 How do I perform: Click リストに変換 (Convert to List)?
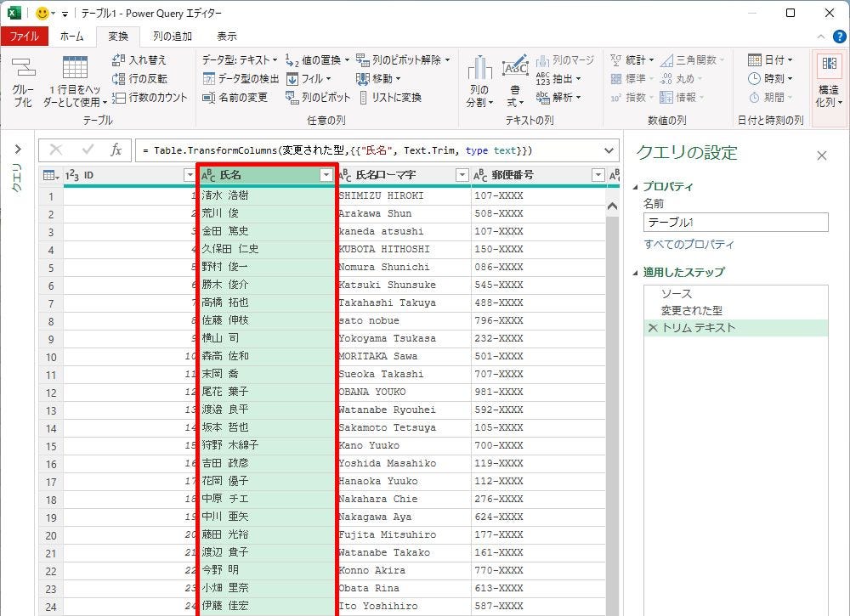pos(391,98)
